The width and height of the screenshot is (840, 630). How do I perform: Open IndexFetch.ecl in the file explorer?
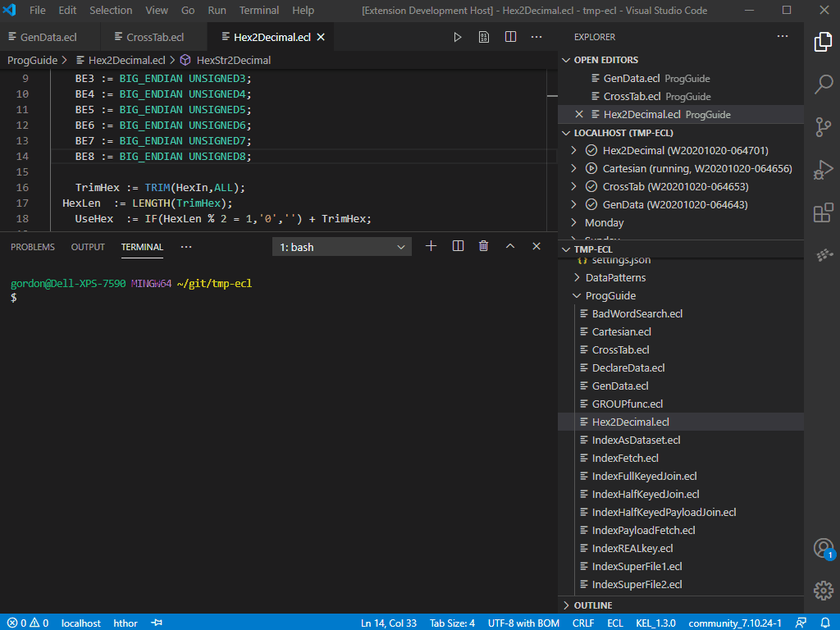pos(625,459)
